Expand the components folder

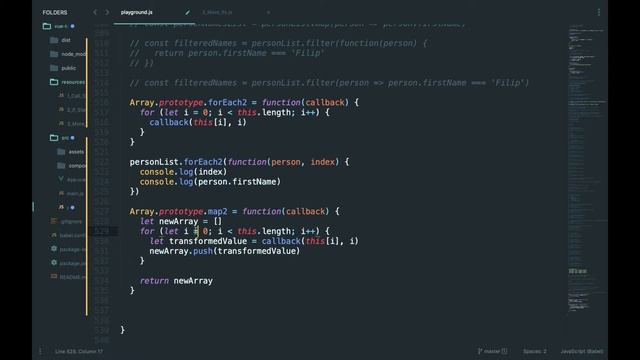(72, 165)
